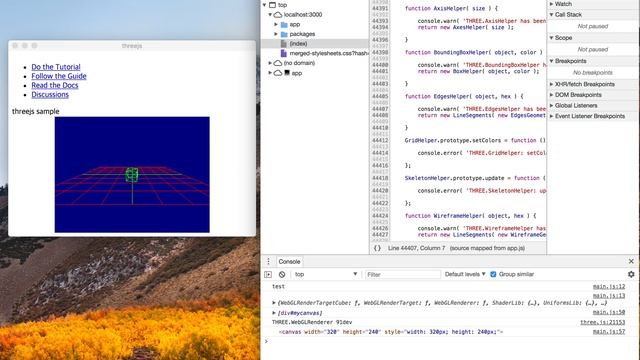This screenshot has width=640, height=360.
Task: Open the Read the Docs link
Action: 55,85
